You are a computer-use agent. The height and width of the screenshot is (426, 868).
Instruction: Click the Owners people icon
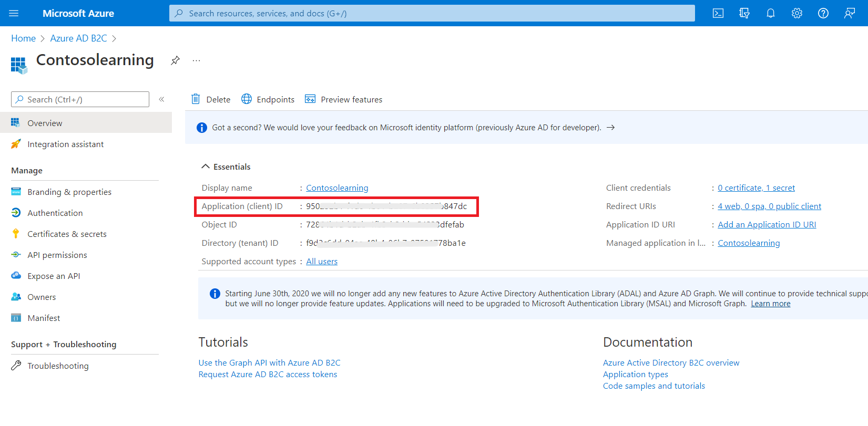(16, 297)
